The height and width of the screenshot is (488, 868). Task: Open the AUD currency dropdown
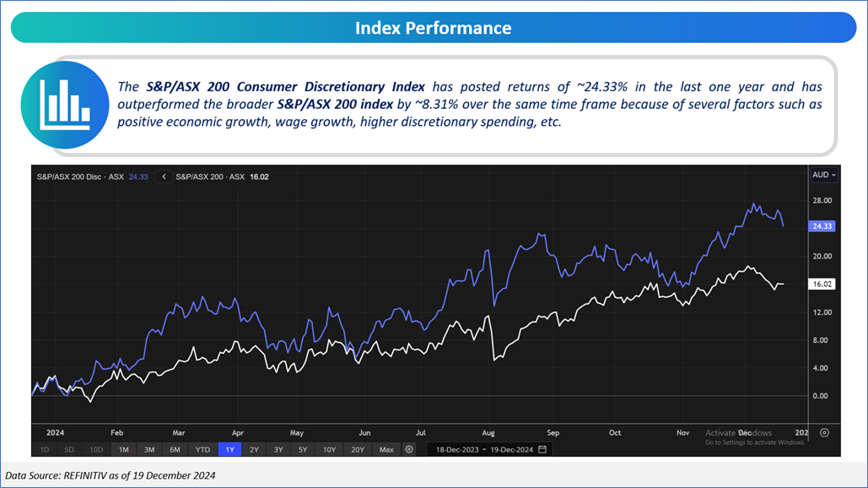tap(823, 175)
